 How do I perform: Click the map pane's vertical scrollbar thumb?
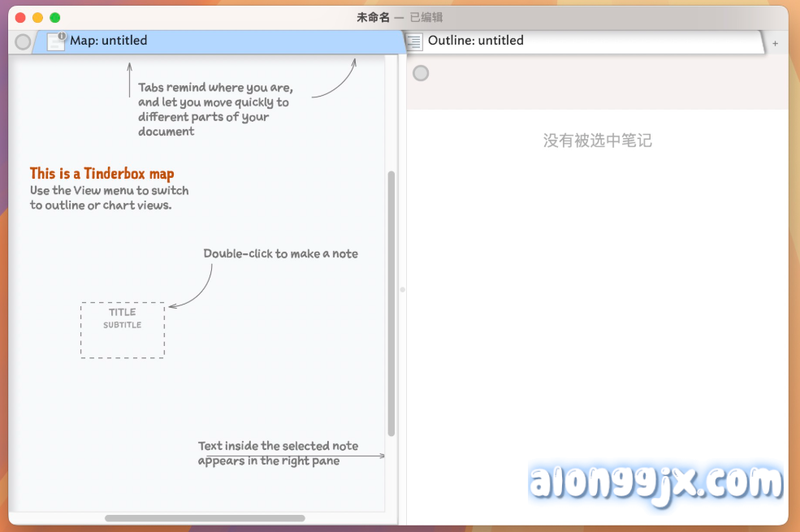[x=391, y=302]
